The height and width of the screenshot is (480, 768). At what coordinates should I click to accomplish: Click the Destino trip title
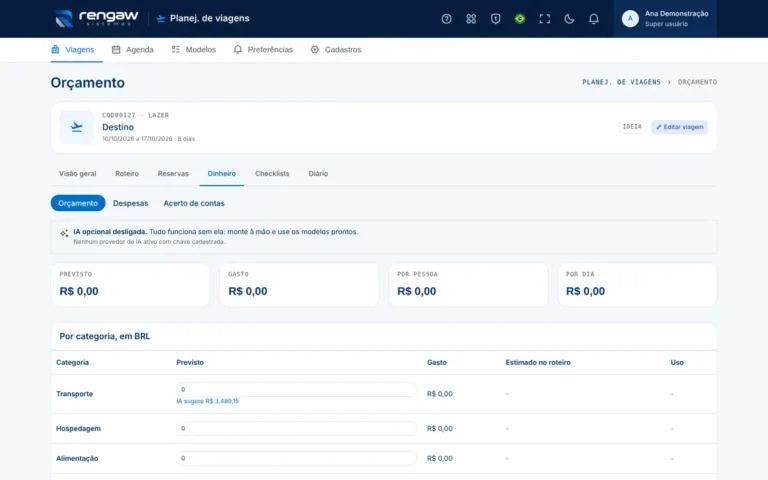[x=118, y=127]
